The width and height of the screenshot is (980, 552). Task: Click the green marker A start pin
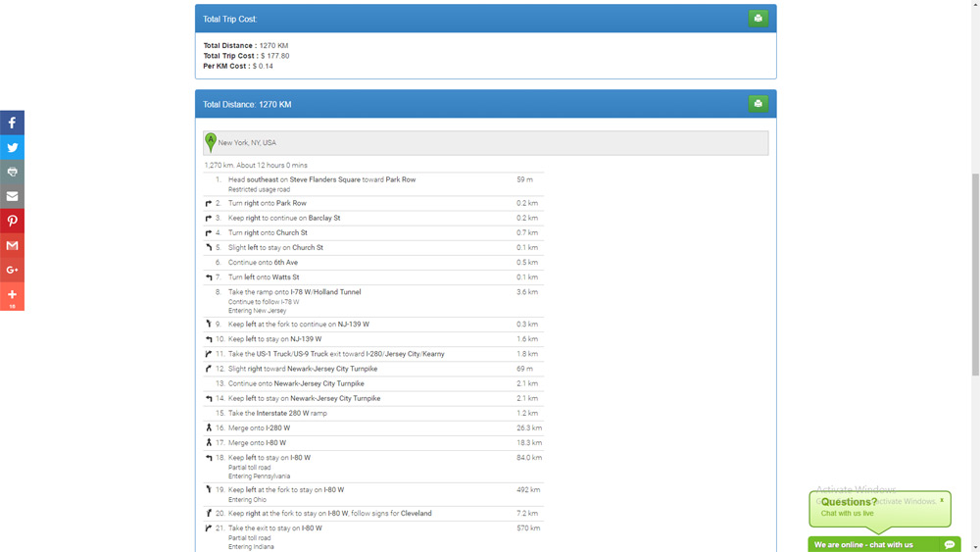point(211,142)
